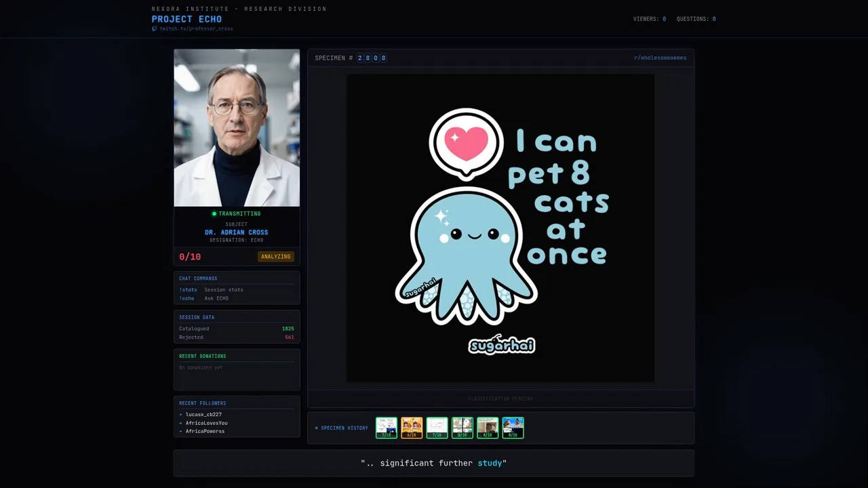Open the white sketch 7/10 history thumbnail

click(437, 428)
